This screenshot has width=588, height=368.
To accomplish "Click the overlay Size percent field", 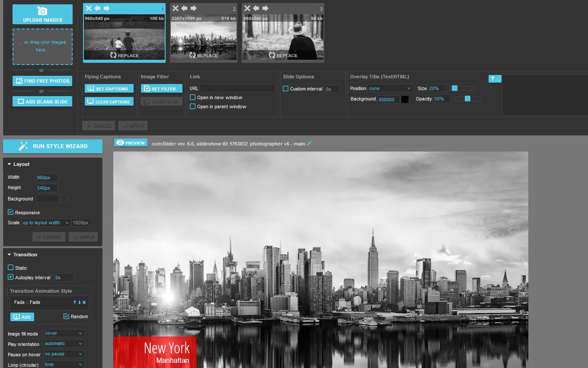I will point(437,88).
